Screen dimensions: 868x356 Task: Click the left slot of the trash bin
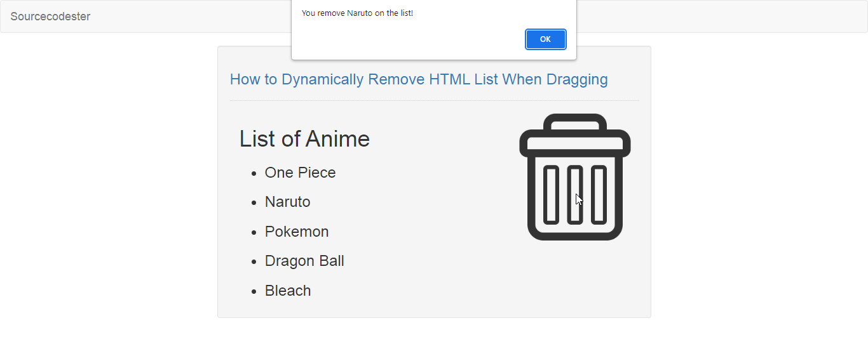pos(552,195)
